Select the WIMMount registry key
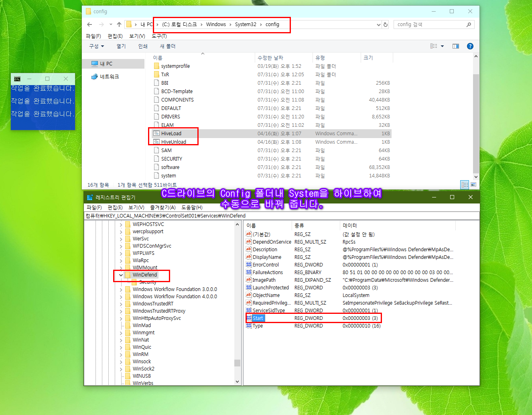 [145, 268]
